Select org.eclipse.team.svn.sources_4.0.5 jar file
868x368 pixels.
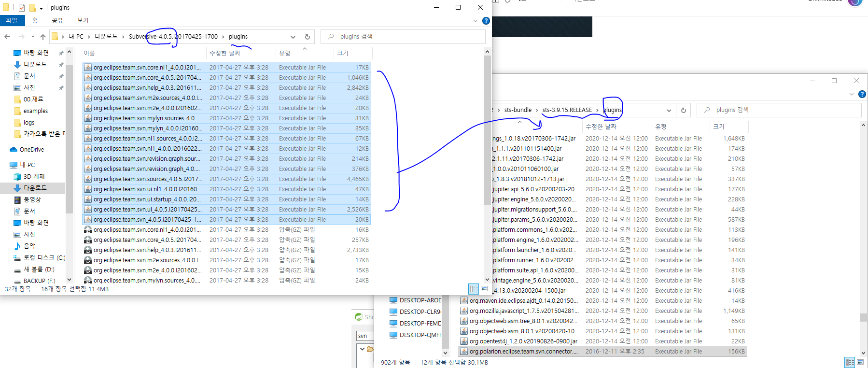226,179
